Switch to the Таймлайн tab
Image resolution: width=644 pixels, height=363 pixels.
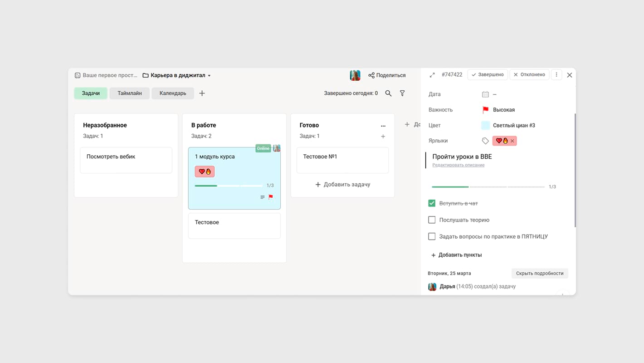coord(130,93)
